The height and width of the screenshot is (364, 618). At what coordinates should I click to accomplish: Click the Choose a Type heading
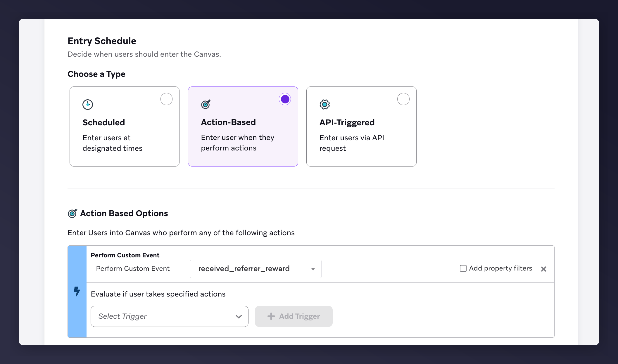pos(96,74)
